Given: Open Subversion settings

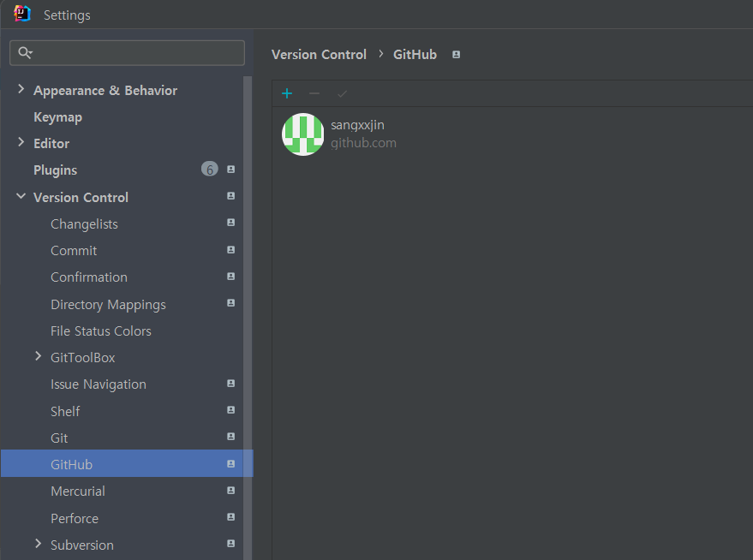Looking at the screenshot, I should click(82, 545).
